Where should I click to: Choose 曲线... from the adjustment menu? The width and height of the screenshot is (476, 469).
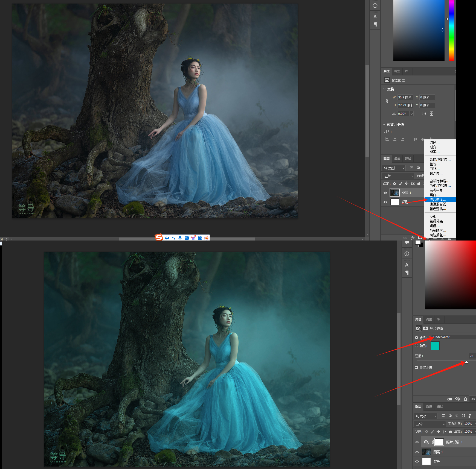coord(434,169)
